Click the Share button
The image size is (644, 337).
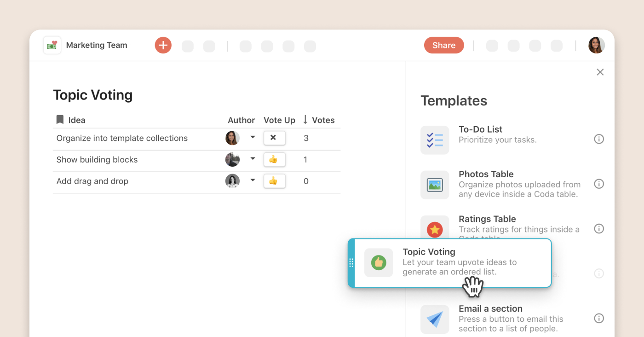coord(443,45)
